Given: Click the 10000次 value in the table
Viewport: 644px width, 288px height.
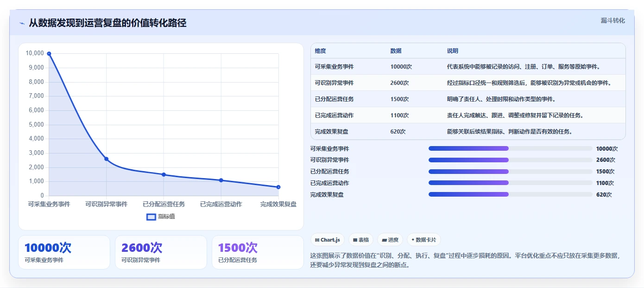Looking at the screenshot, I should click(401, 67).
